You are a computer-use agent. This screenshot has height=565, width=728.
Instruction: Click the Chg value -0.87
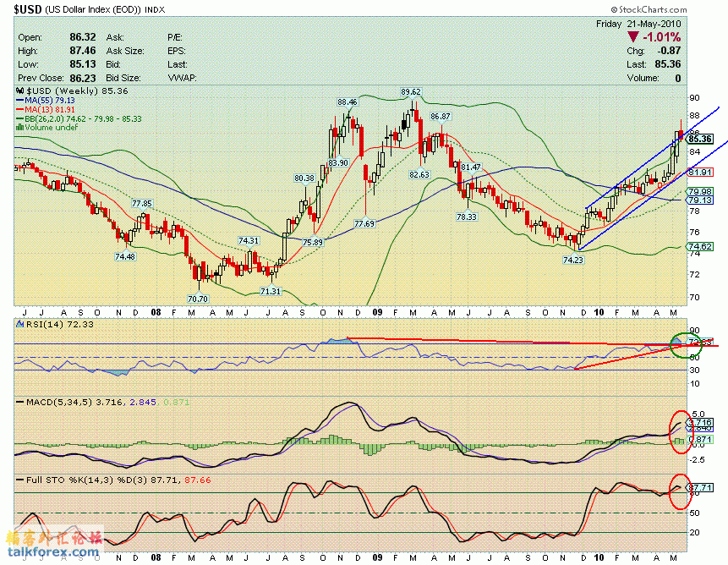(669, 51)
